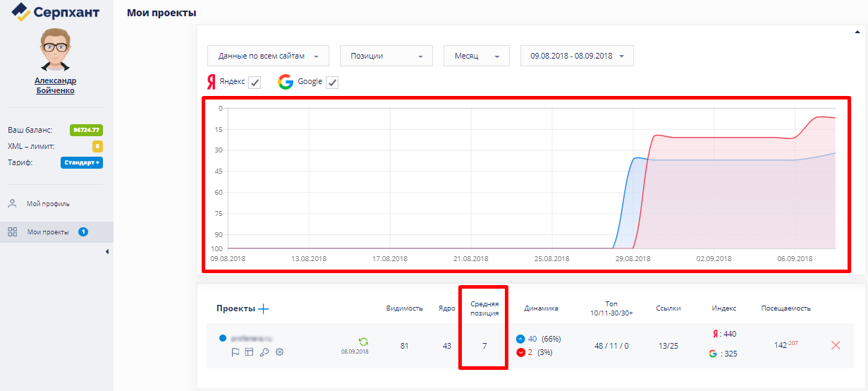Expand the 'Позиции' dropdown
The height and width of the screenshot is (391, 868).
386,56
